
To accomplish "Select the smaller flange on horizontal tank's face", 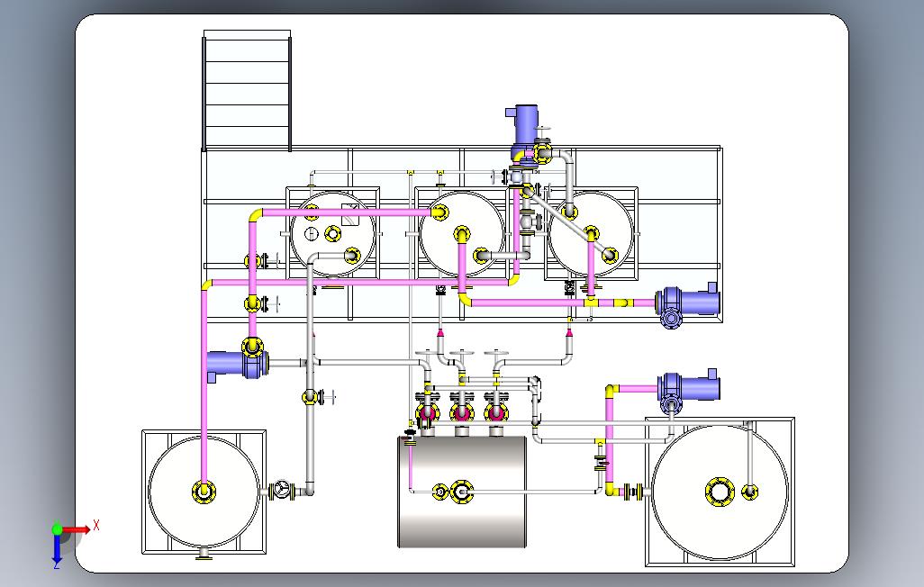I will click(x=440, y=492).
